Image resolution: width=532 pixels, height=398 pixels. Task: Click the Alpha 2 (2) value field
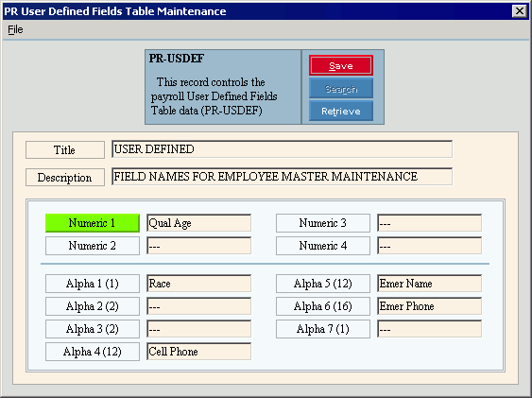point(198,306)
